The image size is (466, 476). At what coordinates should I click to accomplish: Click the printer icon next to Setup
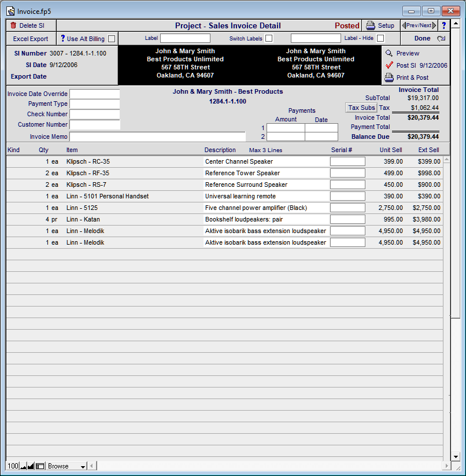(x=371, y=25)
